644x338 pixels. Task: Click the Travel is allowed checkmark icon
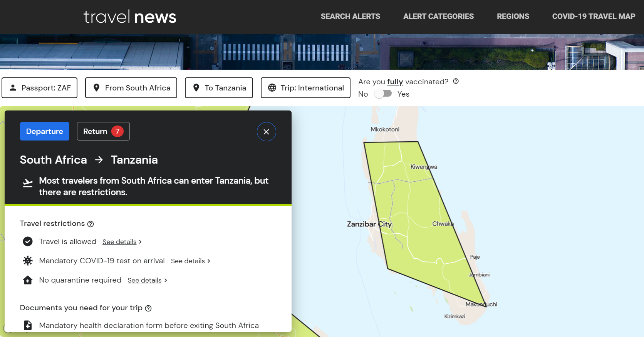click(x=28, y=241)
